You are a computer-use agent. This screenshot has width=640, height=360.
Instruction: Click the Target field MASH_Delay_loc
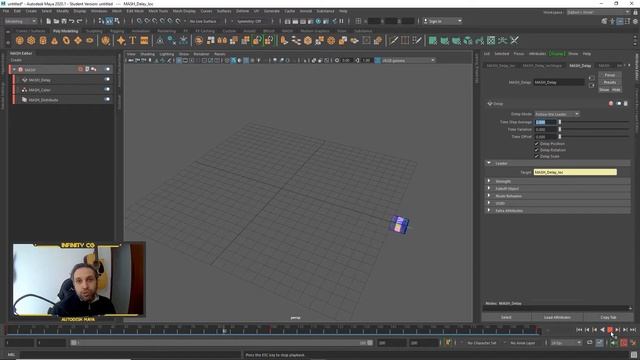click(575, 172)
